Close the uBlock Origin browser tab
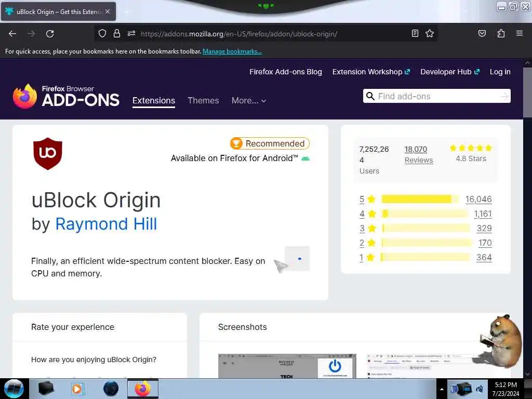This screenshot has height=399, width=532. click(x=108, y=11)
